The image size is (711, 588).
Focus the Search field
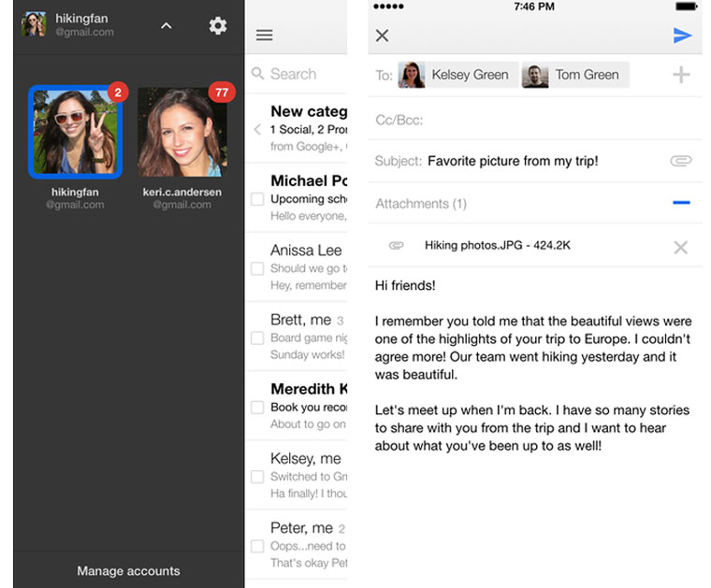tap(297, 74)
